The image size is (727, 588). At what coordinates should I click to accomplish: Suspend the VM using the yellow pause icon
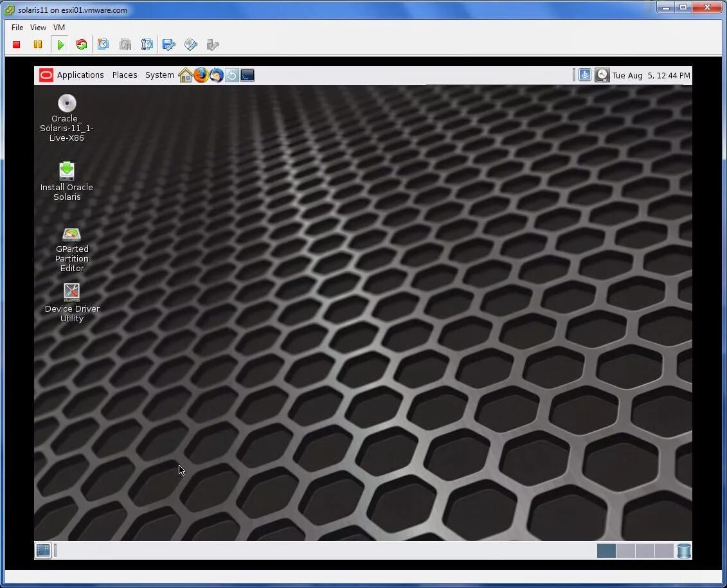37,44
